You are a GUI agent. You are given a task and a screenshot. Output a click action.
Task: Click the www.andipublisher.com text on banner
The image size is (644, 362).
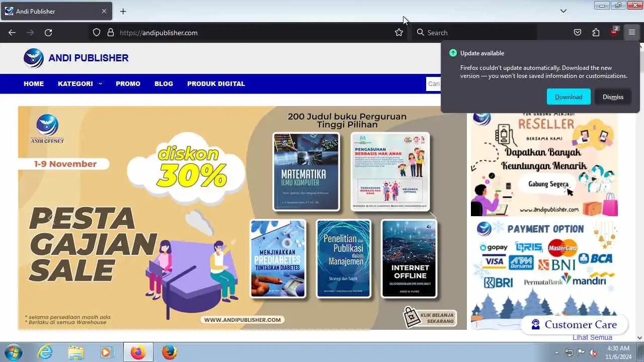click(243, 319)
